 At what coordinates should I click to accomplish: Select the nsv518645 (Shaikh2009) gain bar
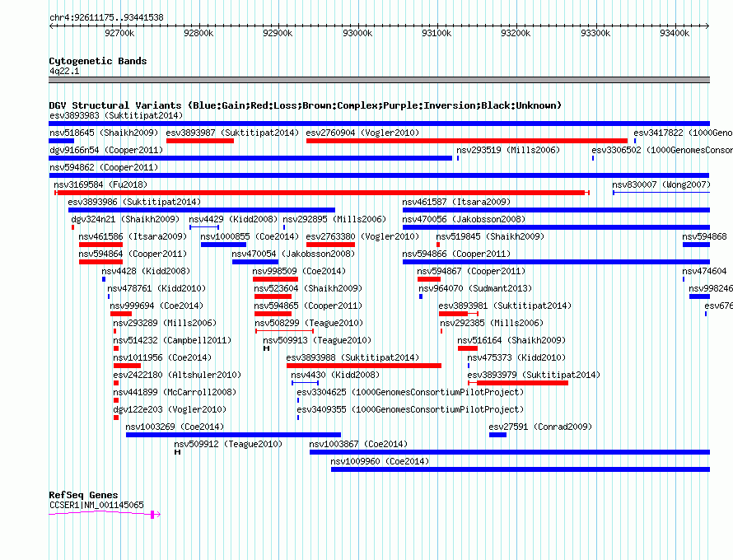[x=61, y=141]
